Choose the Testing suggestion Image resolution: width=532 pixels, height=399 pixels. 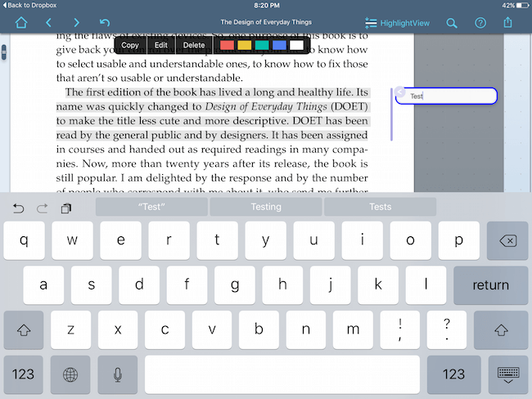click(266, 207)
